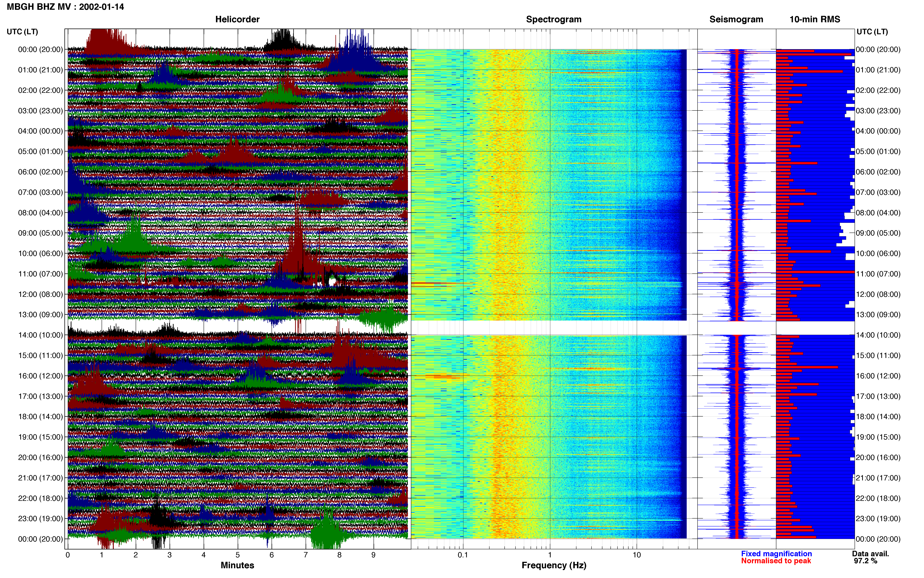The width and height of the screenshot is (924, 578).
Task: Click the 'Seismogram' panel heading
Action: point(736,20)
